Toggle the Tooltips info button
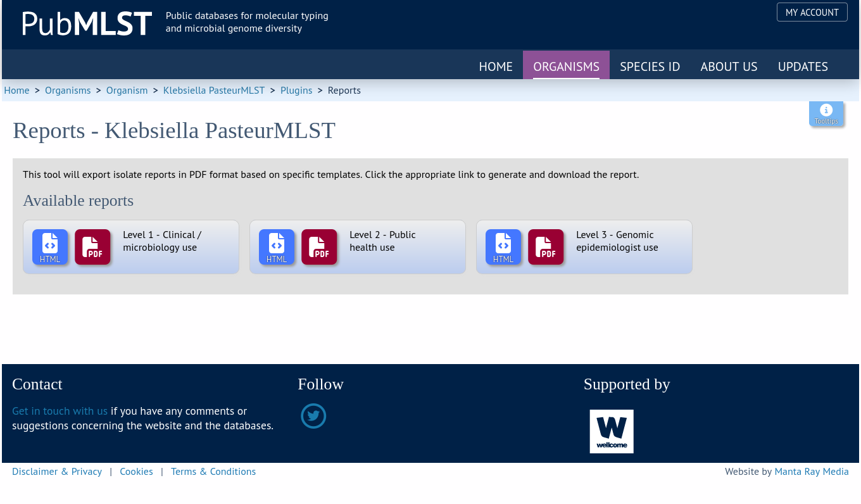The width and height of the screenshot is (861, 504). (826, 113)
